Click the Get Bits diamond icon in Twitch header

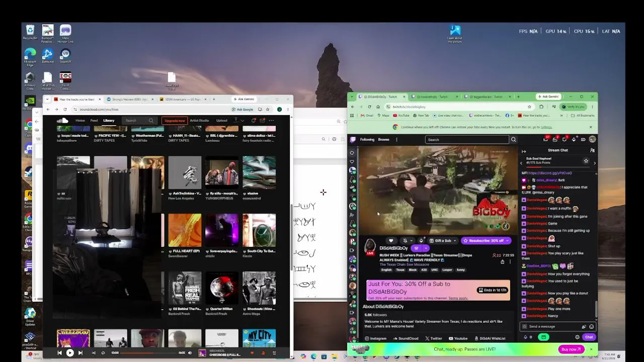click(x=574, y=139)
